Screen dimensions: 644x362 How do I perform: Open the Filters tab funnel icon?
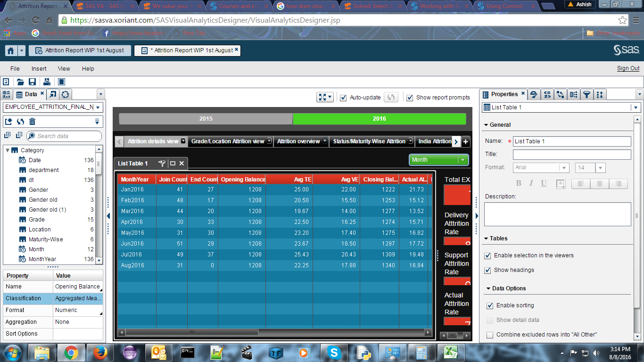coord(586,94)
